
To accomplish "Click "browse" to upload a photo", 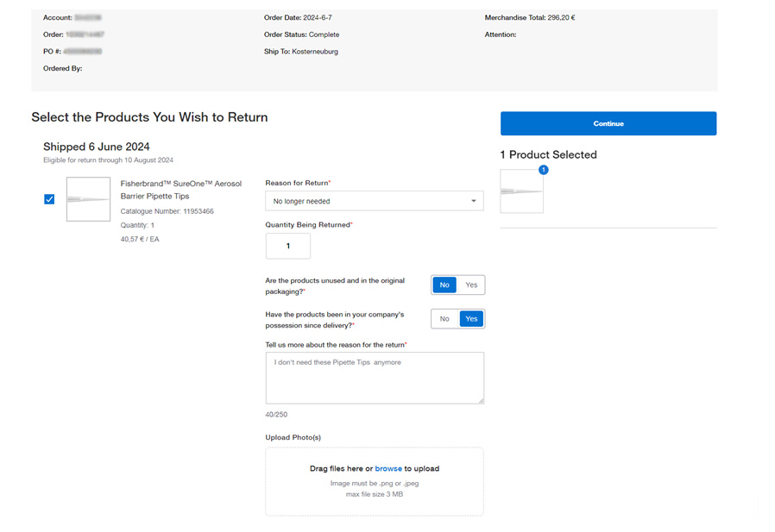I will (388, 468).
